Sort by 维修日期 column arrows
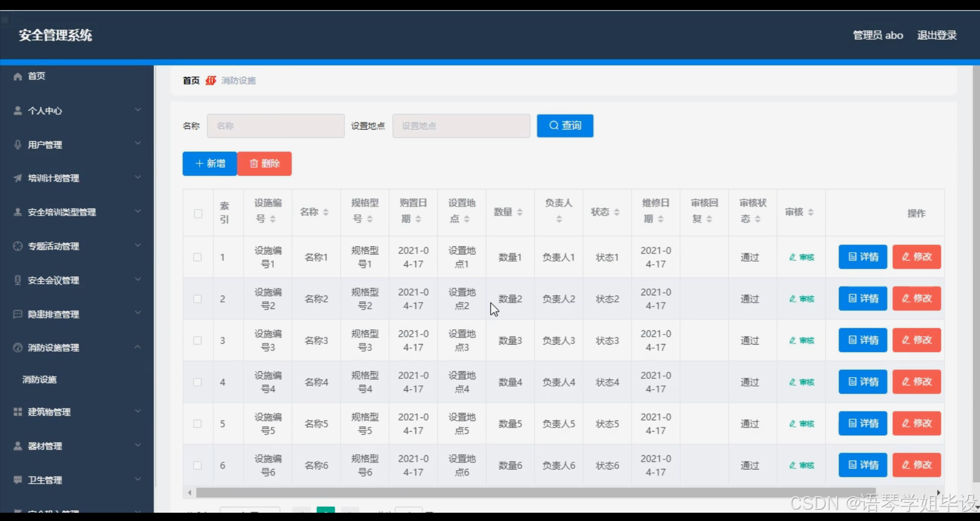The image size is (980, 521). [x=661, y=219]
